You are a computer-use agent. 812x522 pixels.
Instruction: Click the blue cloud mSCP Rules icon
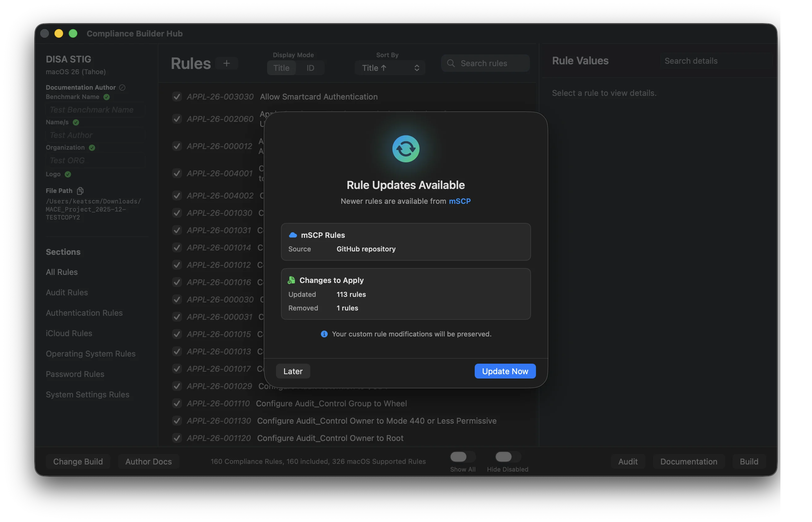pyautogui.click(x=293, y=235)
